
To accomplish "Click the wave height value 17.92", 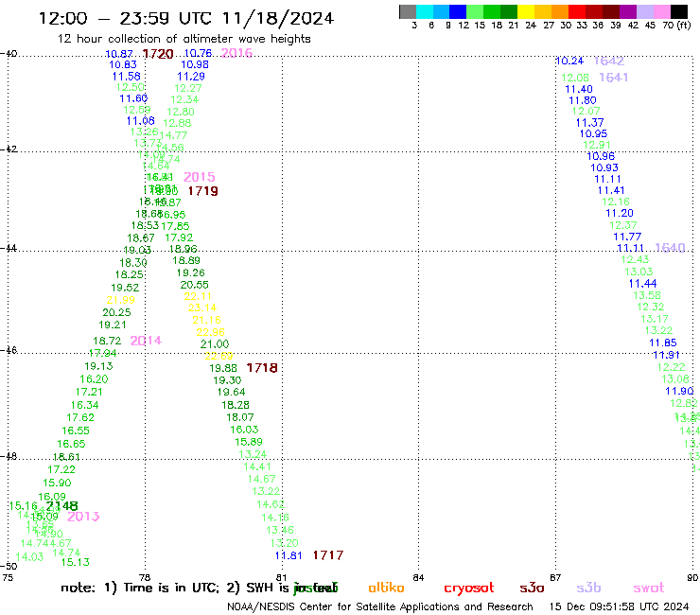I will [179, 237].
